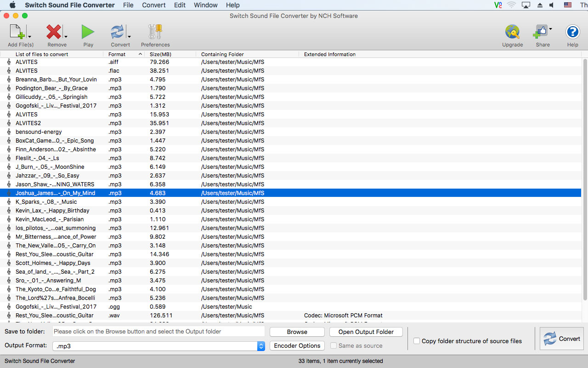Click the Save to folder input field

[158, 331]
